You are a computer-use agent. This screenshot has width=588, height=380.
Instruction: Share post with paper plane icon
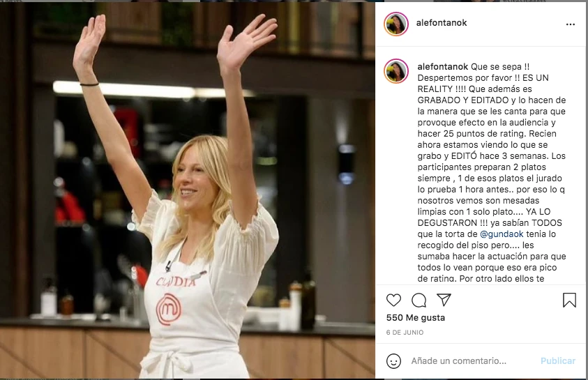444,299
